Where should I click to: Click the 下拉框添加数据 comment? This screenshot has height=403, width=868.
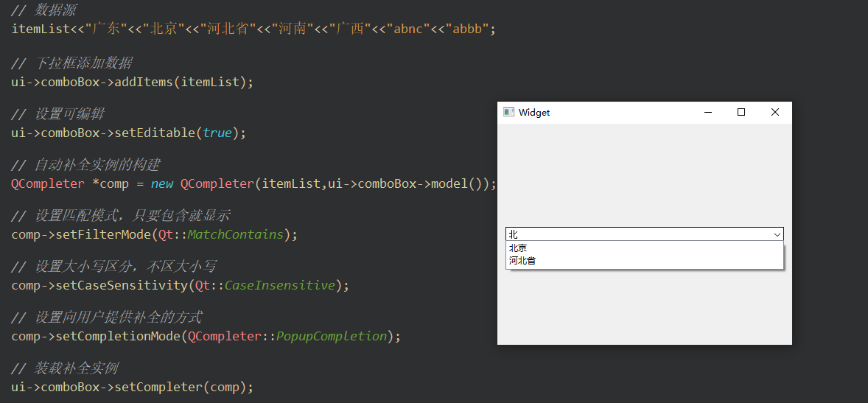[x=71, y=63]
